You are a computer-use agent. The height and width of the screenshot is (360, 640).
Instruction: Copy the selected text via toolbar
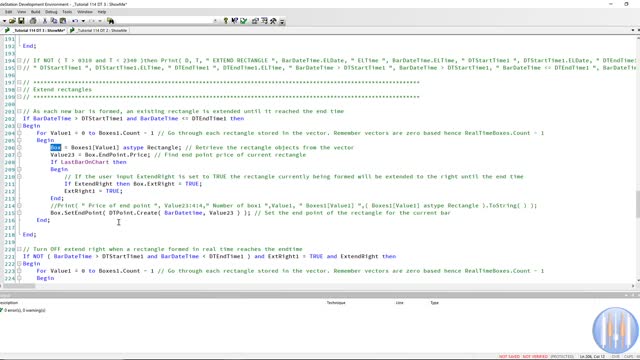click(54, 20)
